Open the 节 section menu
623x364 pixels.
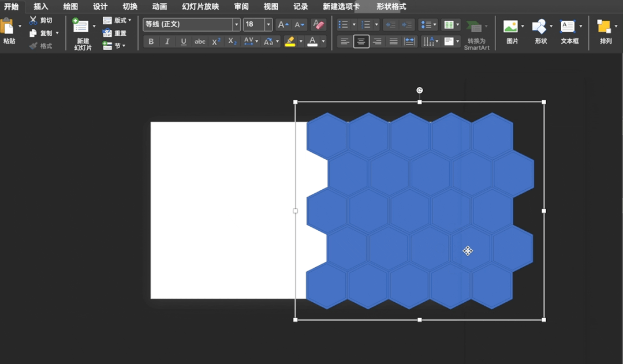pos(114,46)
